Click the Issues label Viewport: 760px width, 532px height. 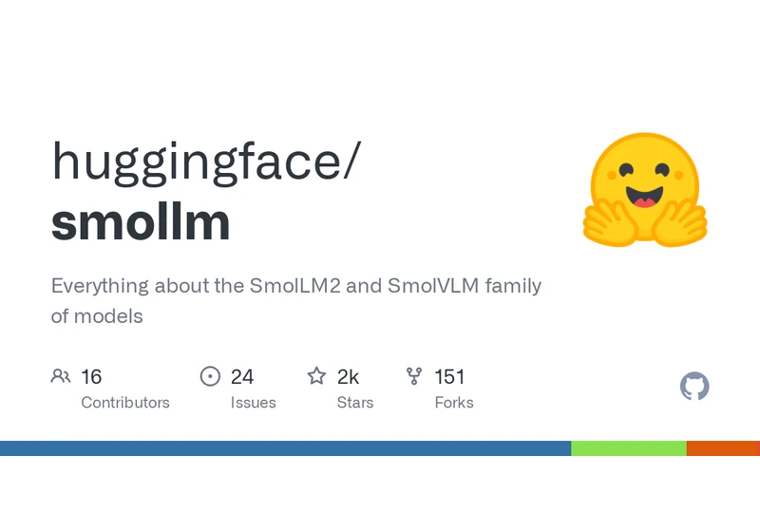coord(253,402)
